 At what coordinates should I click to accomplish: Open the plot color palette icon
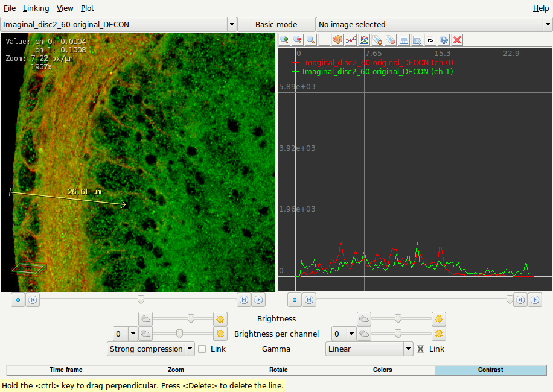click(337, 40)
